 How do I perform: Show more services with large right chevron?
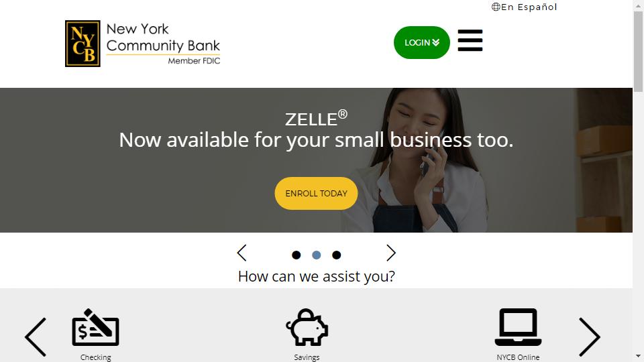tap(590, 337)
